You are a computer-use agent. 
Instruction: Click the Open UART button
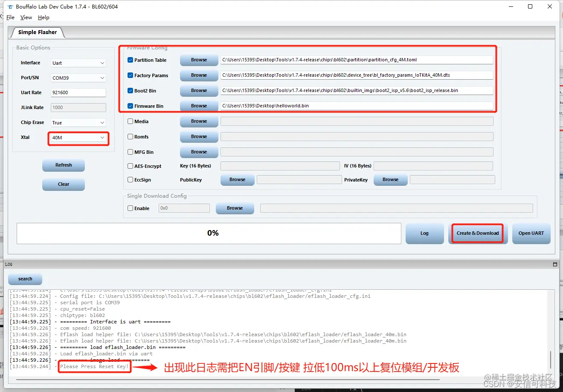pyautogui.click(x=531, y=233)
